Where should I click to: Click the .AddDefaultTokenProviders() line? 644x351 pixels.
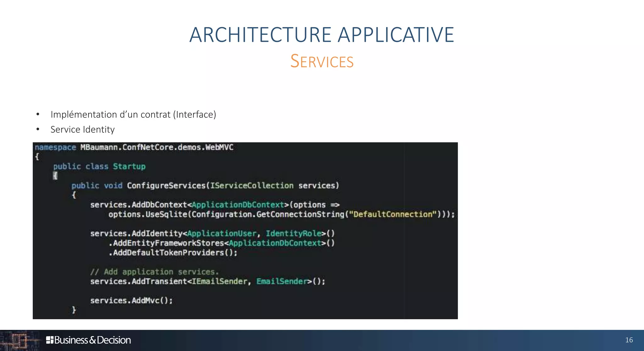[173, 252]
